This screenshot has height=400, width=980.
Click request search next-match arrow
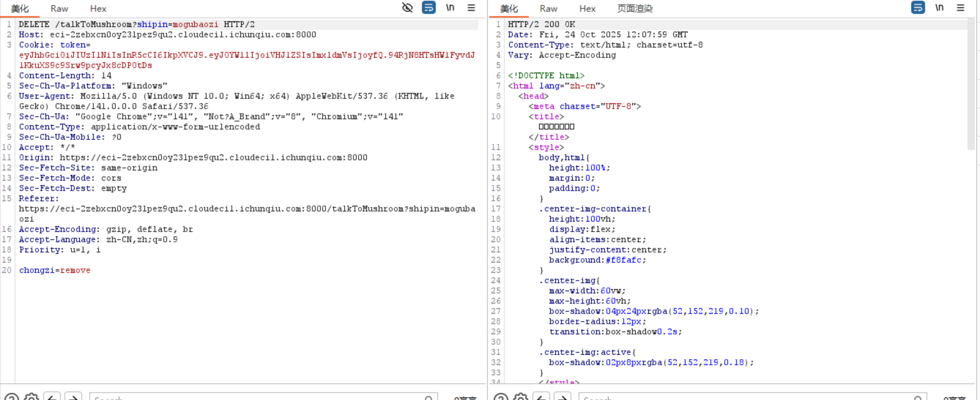point(73,397)
